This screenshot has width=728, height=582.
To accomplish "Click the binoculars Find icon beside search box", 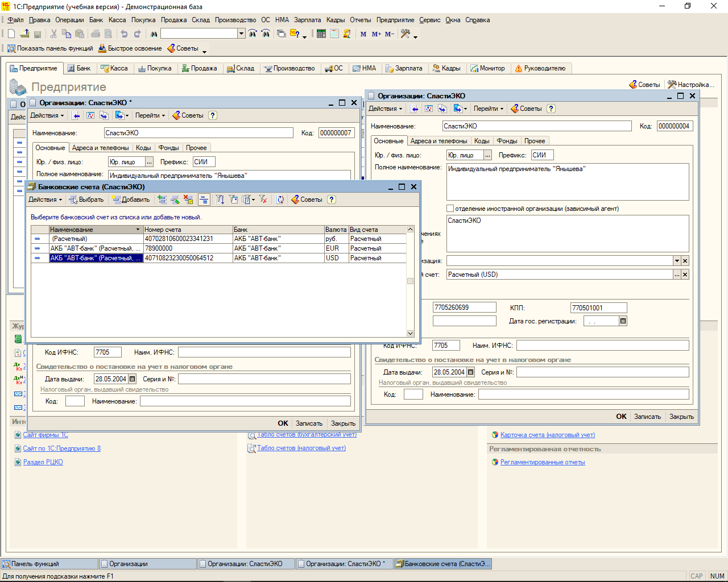I will [x=154, y=34].
